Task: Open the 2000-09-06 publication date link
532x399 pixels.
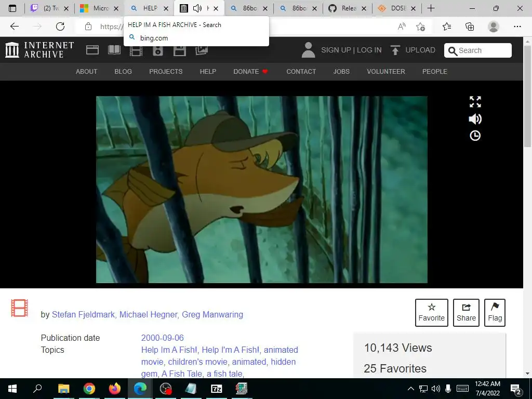Action: (x=162, y=338)
